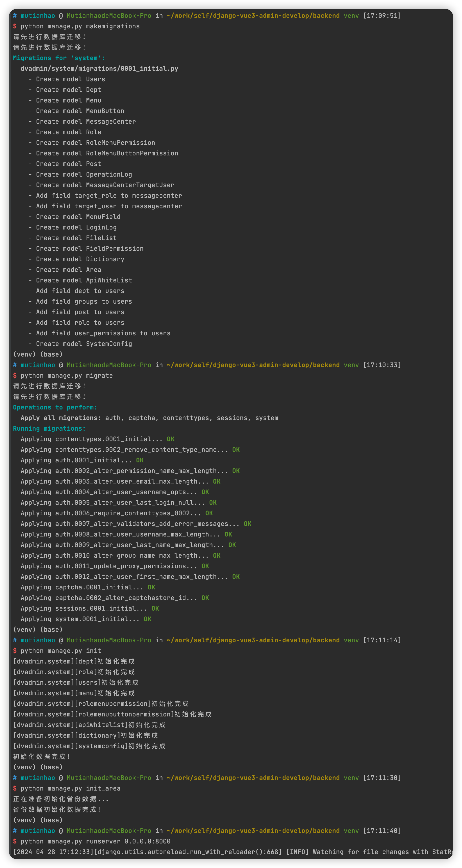This screenshot has width=462, height=868.
Task: Click the OK status after system.0001_initial
Action: [148, 619]
